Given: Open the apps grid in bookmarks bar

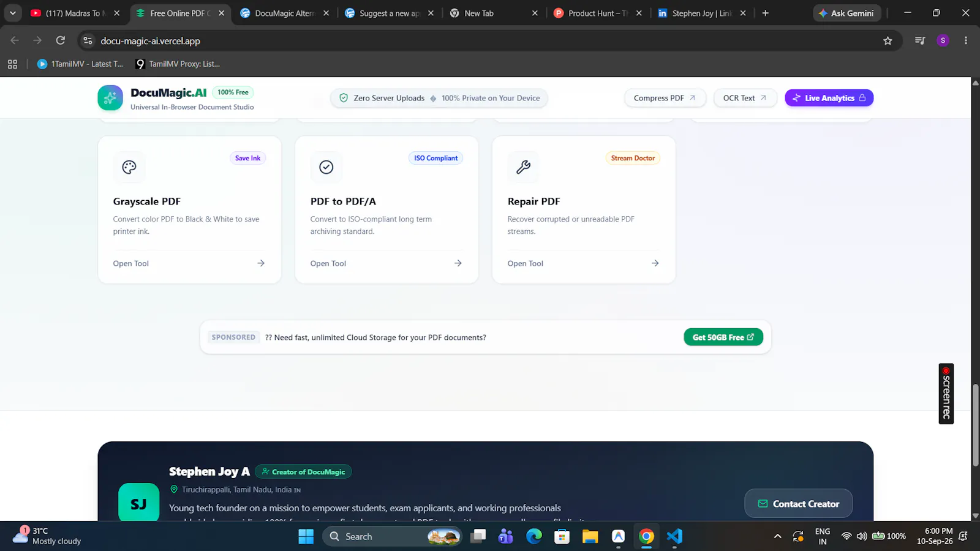Looking at the screenshot, I should (x=12, y=64).
